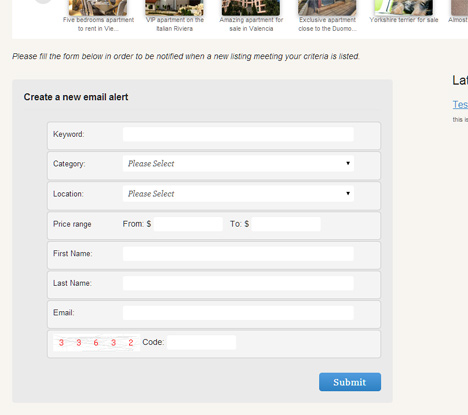468x415 pixels.
Task: Submit the email alert form
Action: pos(350,382)
